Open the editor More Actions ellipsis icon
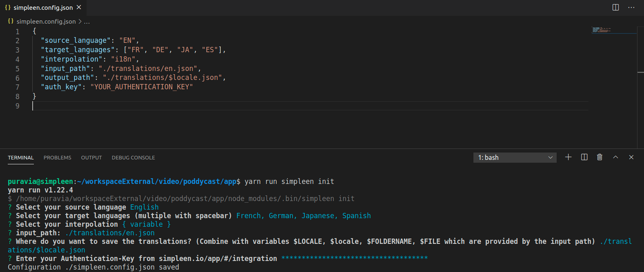This screenshot has width=644, height=272. point(631,7)
